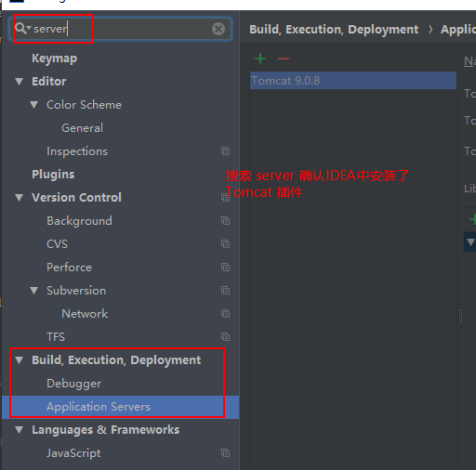Focus the settings search input field
This screenshot has height=470, width=476.
point(121,29)
